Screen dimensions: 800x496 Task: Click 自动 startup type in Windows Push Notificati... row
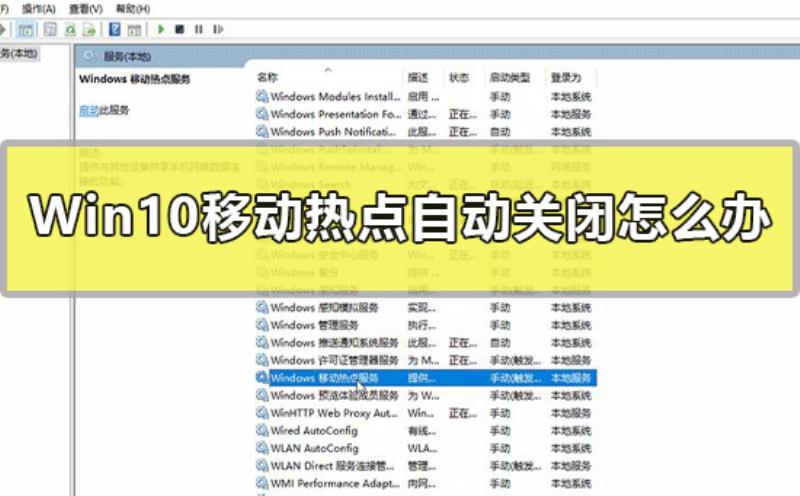[x=500, y=131]
